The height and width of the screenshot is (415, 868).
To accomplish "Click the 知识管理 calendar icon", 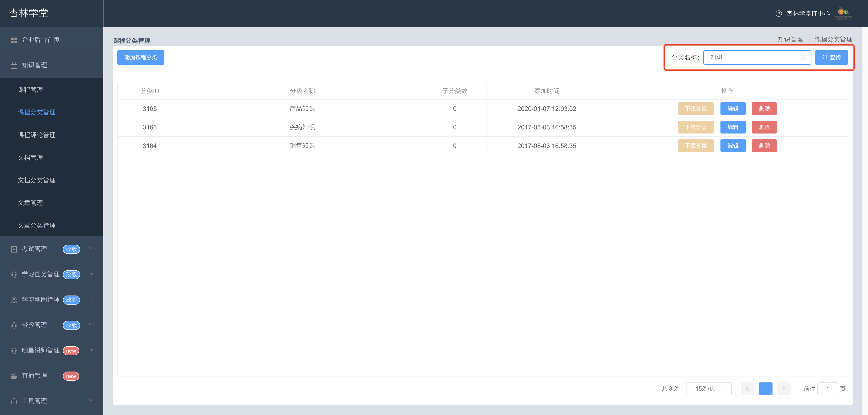I will pos(14,65).
